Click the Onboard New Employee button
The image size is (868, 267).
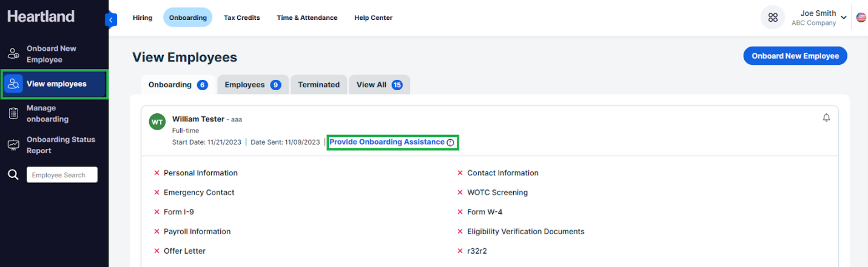coord(795,56)
